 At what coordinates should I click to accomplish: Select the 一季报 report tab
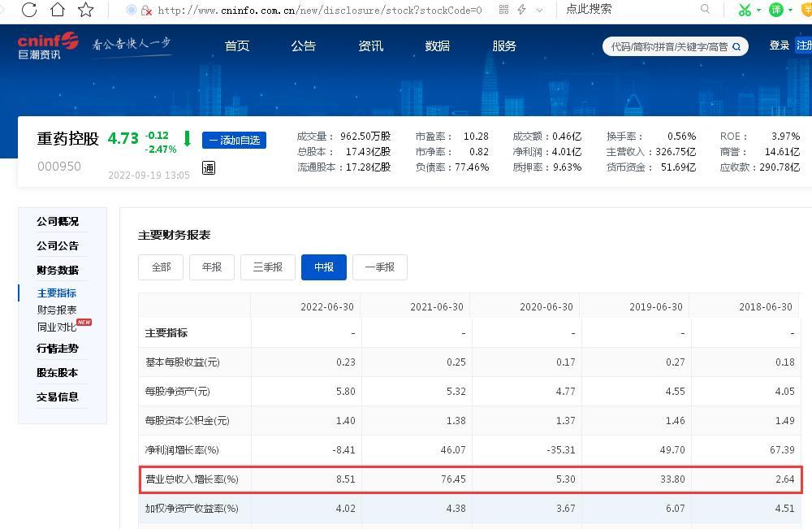(x=380, y=267)
